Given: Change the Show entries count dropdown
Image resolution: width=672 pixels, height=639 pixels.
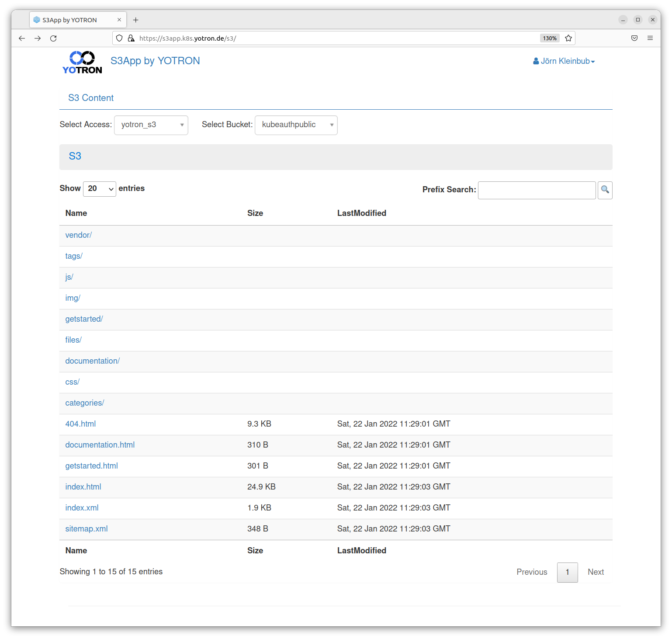Looking at the screenshot, I should [x=99, y=189].
